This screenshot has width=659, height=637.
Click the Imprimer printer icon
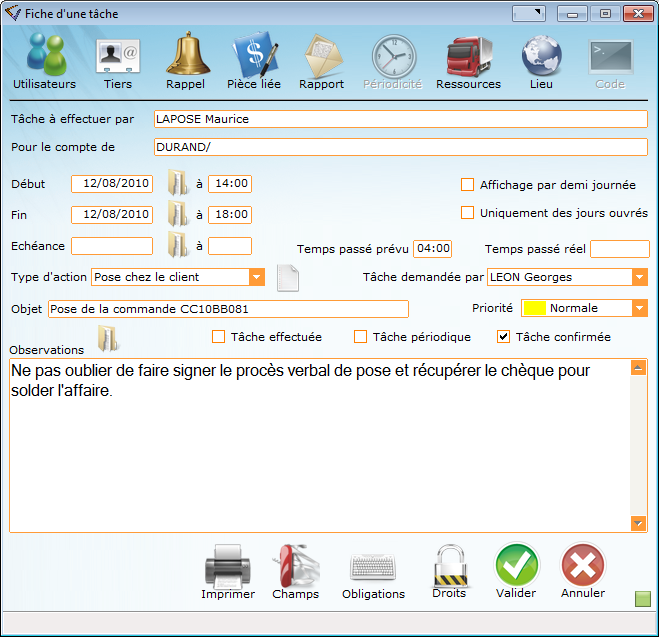click(x=228, y=566)
